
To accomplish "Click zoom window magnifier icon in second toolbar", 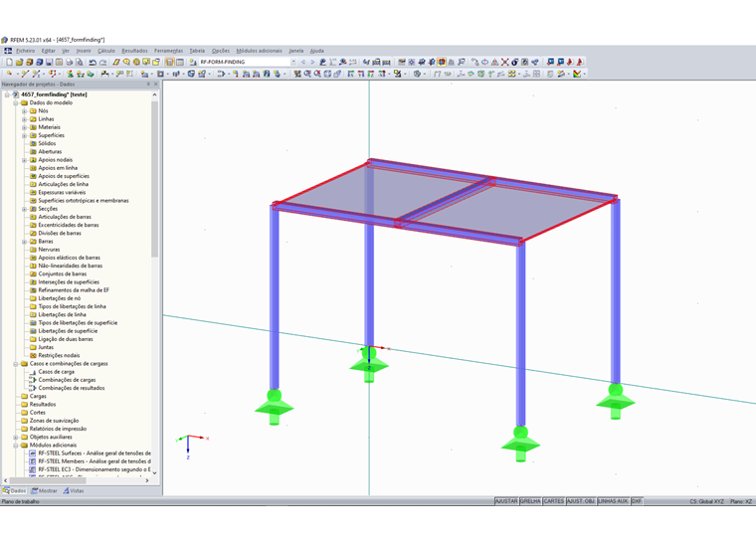I will coord(307,74).
